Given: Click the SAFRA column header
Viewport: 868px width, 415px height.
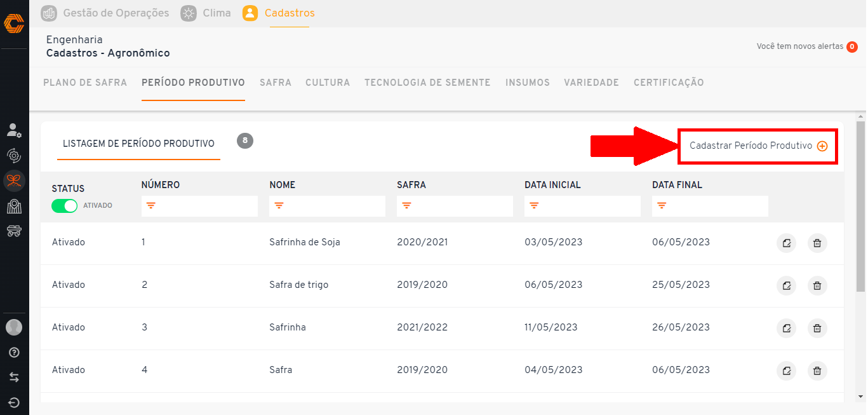Looking at the screenshot, I should (411, 185).
